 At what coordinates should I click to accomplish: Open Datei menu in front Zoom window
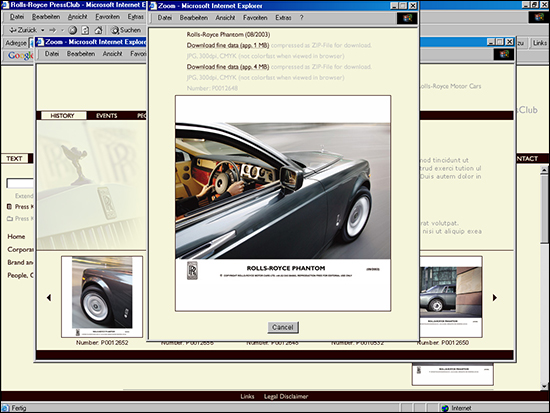click(x=164, y=18)
